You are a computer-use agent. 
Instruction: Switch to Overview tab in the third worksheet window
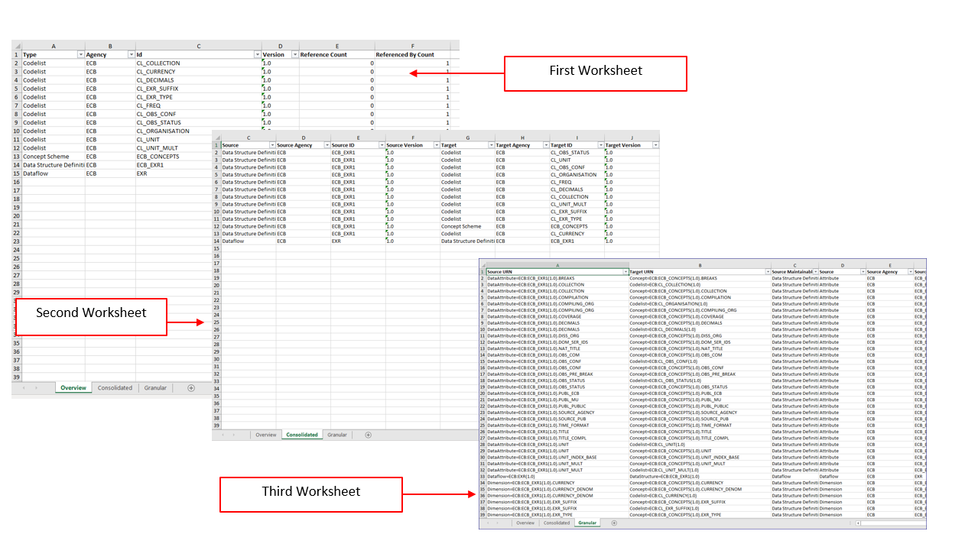tap(525, 523)
